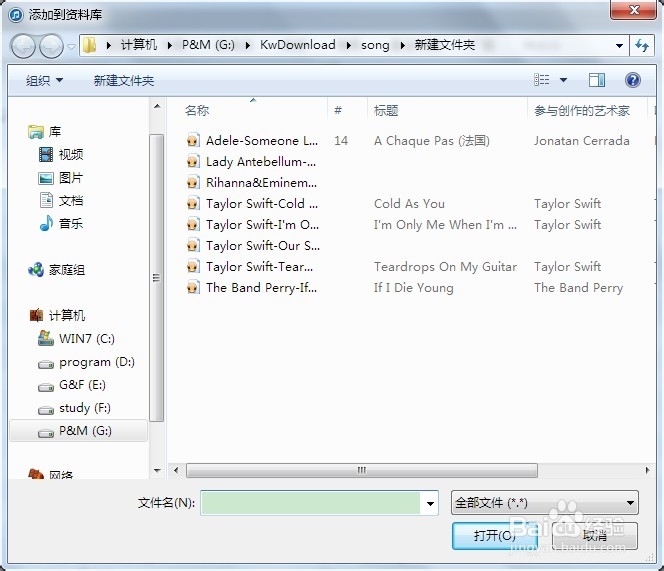The width and height of the screenshot is (664, 571).
Task: Select the Taylor Swift-I'm O... file
Action: tap(253, 225)
